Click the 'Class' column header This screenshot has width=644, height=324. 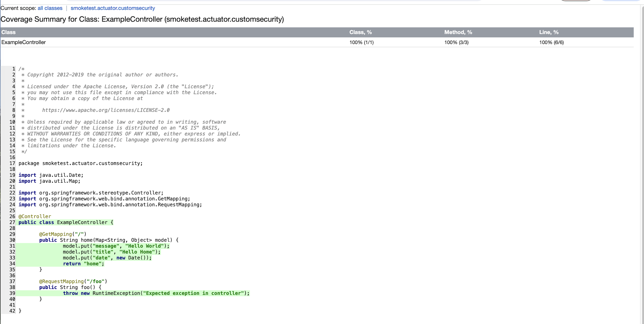click(x=9, y=32)
